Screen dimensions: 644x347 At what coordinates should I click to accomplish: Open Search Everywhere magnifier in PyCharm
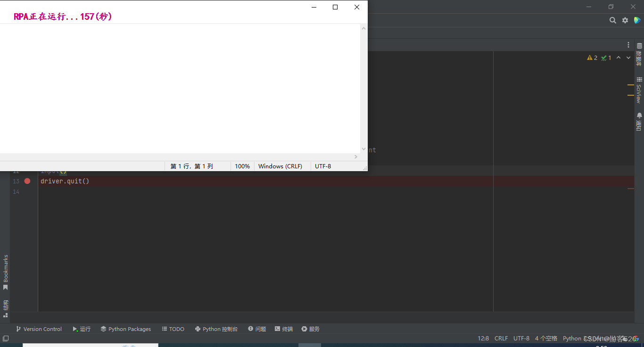click(612, 20)
